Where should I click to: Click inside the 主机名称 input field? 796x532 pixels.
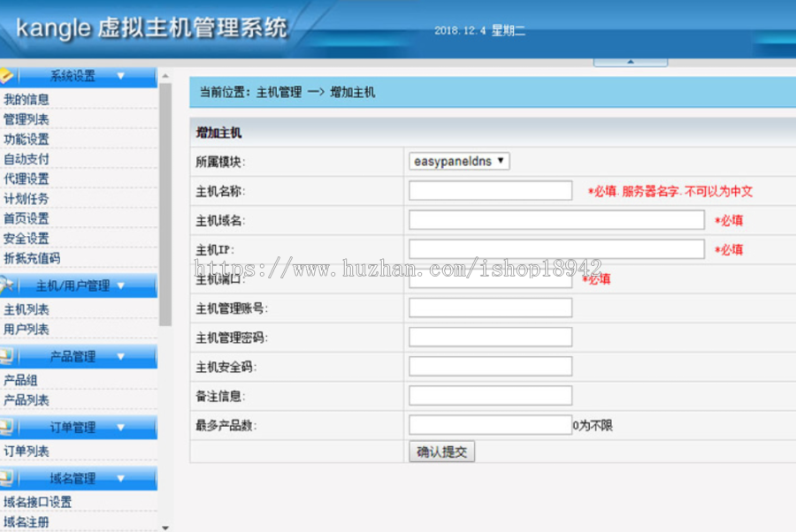(x=489, y=190)
